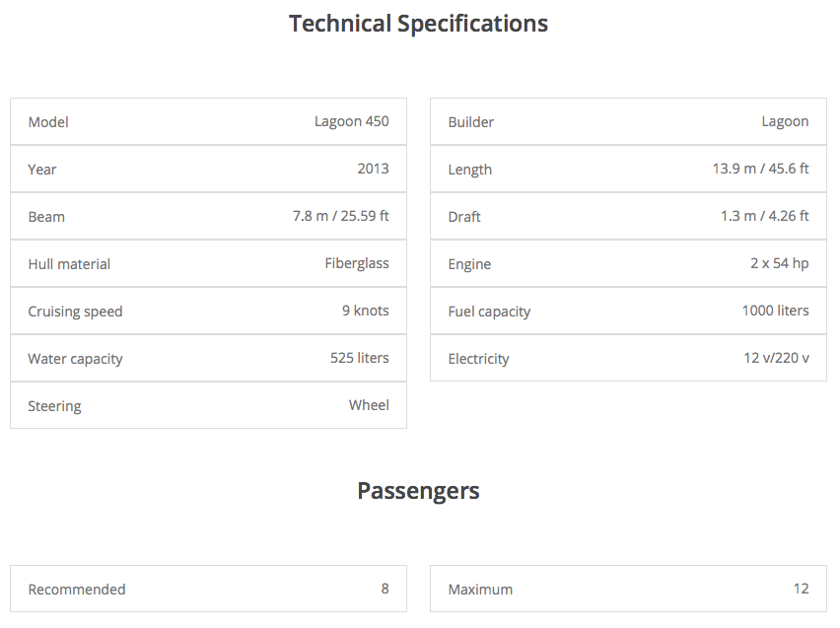Select the Beam 7.8 m row

pos(208,217)
